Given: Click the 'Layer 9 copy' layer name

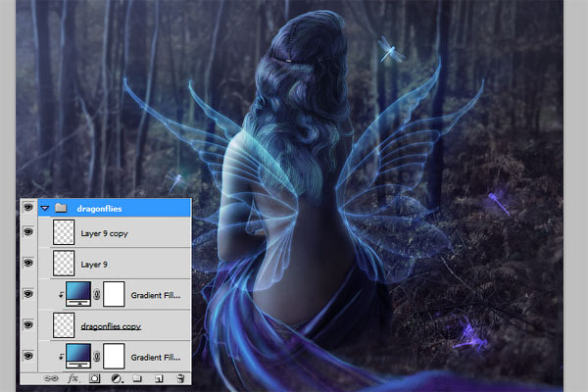Looking at the screenshot, I should coord(104,233).
